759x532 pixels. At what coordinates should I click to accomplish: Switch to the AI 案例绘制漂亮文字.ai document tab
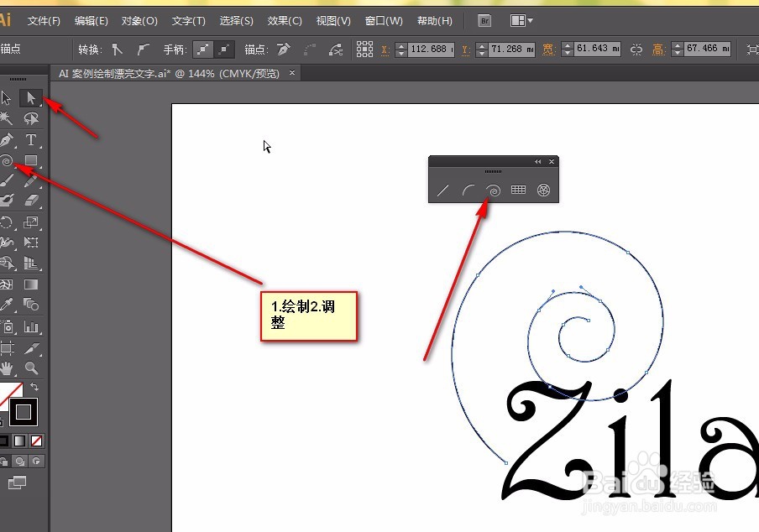[168, 73]
